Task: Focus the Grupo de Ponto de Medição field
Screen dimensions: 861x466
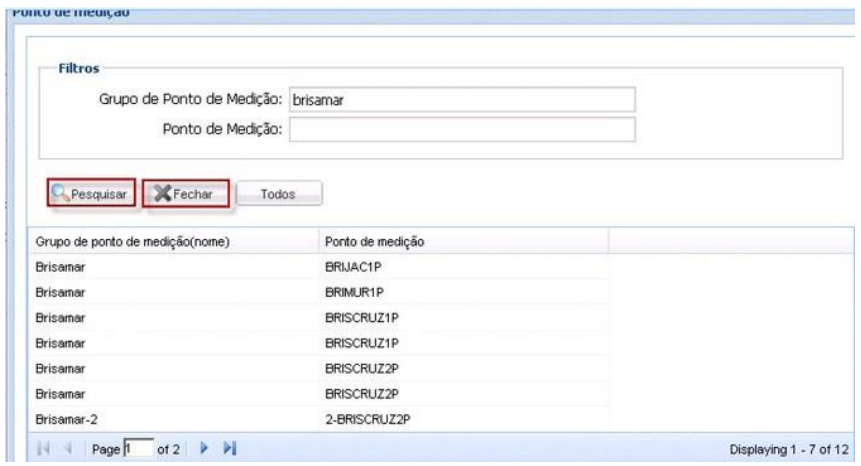Action: click(461, 100)
